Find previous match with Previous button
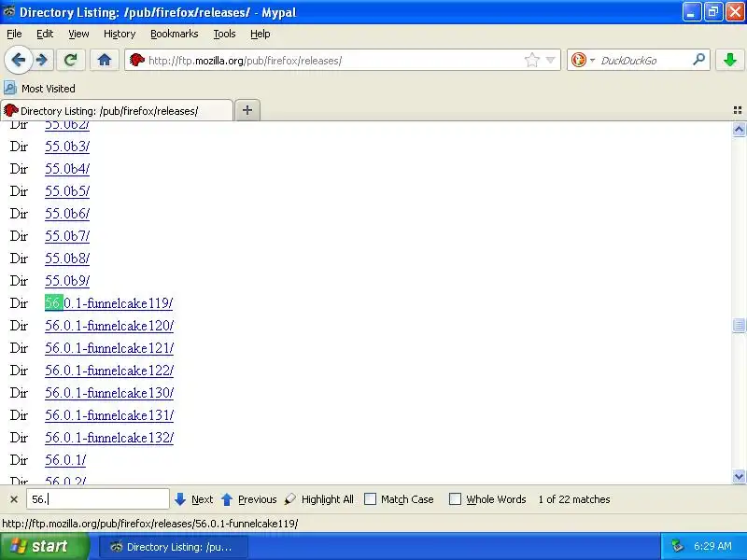The image size is (747, 560). point(249,499)
